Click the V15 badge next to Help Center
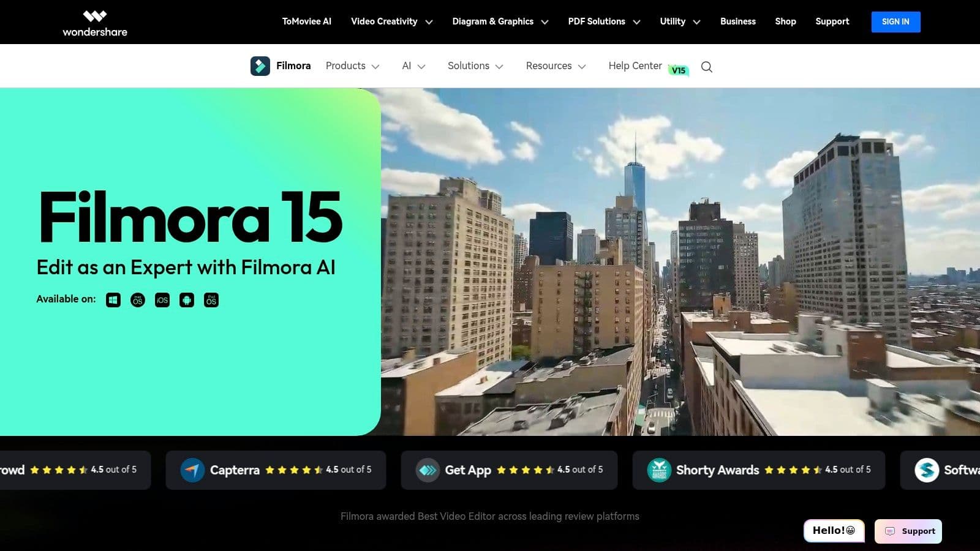Viewport: 980px width, 551px height. pyautogui.click(x=679, y=70)
